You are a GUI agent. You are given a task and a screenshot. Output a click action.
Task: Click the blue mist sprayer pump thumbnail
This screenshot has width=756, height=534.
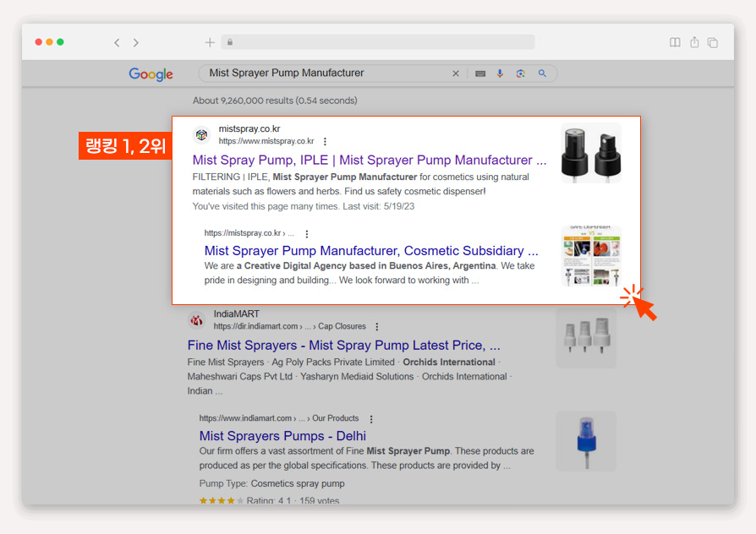coord(586,441)
